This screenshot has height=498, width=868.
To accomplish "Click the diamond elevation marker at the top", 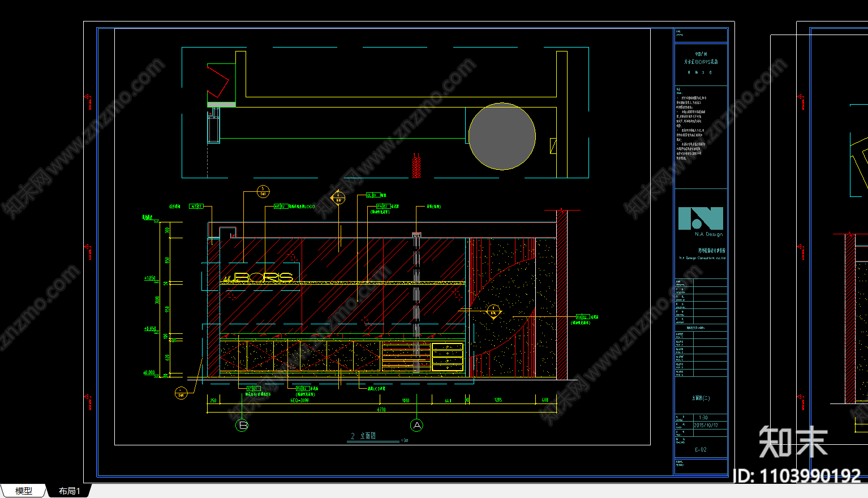I will coord(338,198).
